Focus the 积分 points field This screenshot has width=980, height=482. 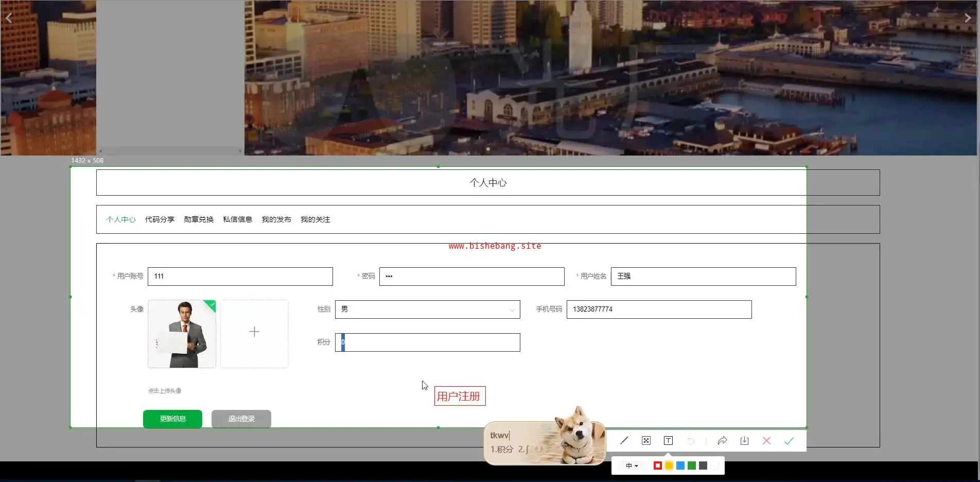click(x=428, y=342)
